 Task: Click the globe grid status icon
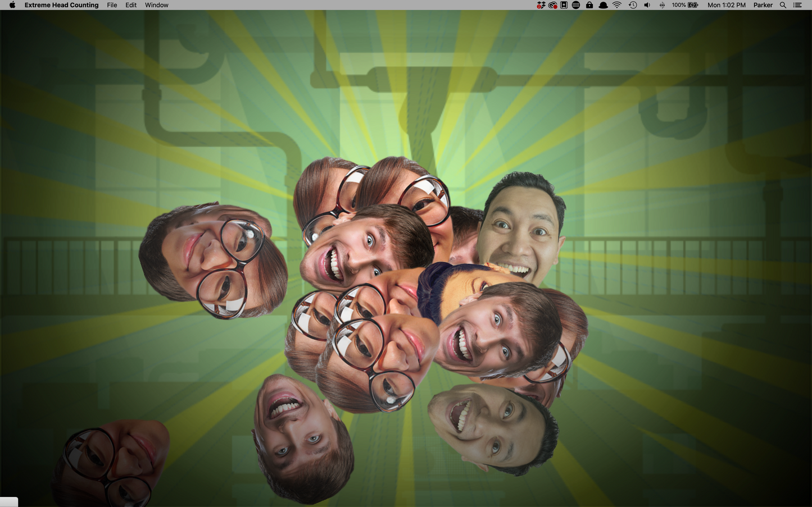(x=576, y=5)
